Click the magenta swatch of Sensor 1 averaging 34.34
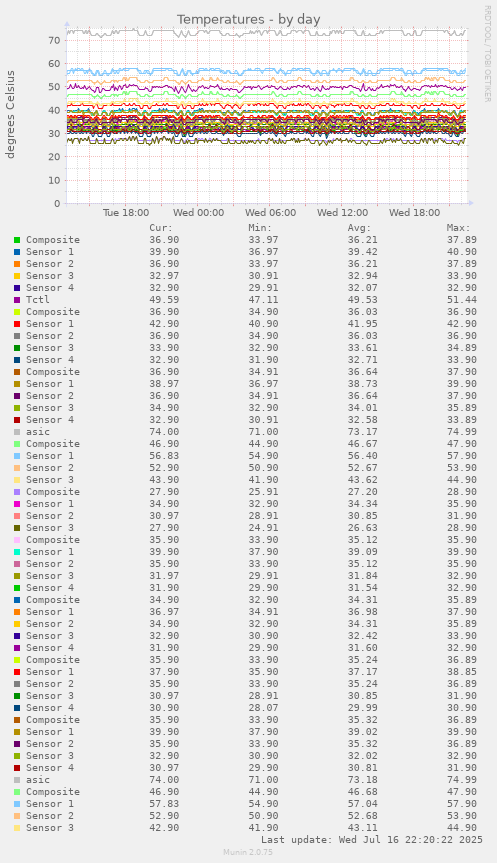 click(17, 504)
